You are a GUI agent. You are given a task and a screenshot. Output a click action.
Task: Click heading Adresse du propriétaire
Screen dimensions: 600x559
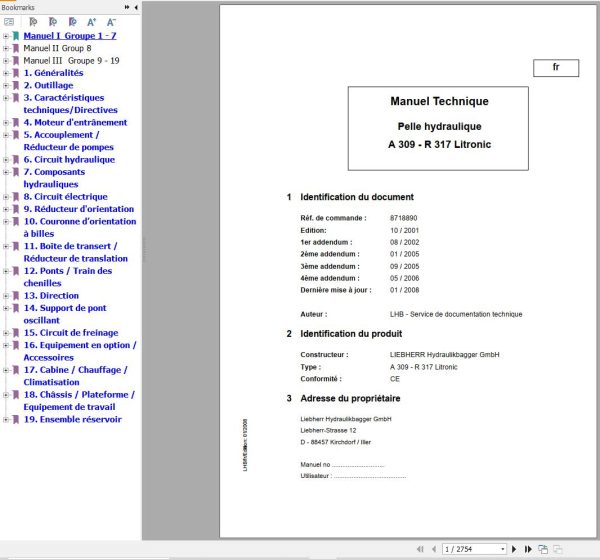350,398
